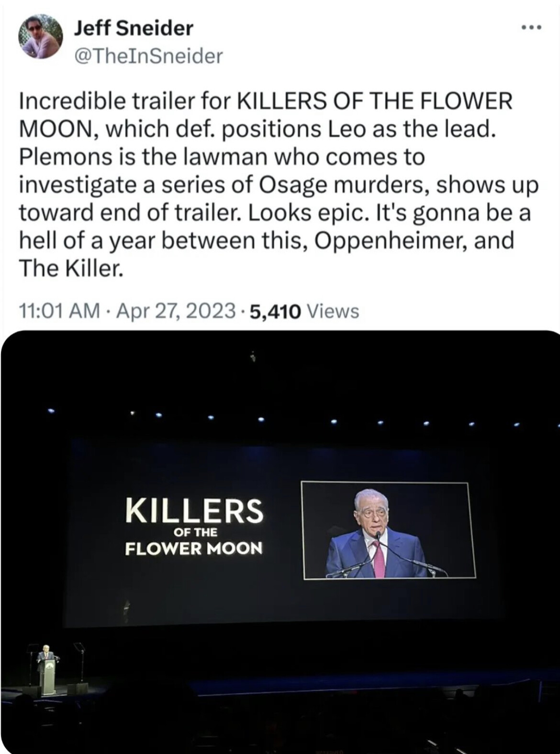
Task: Click the display name Jeff Sneider
Action: coord(134,28)
